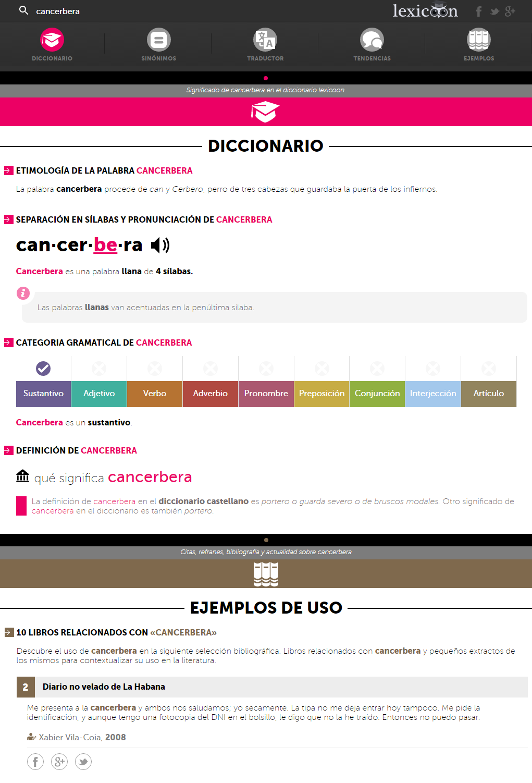Open the lexicoon logo home link
532x783 pixels.
425,10
